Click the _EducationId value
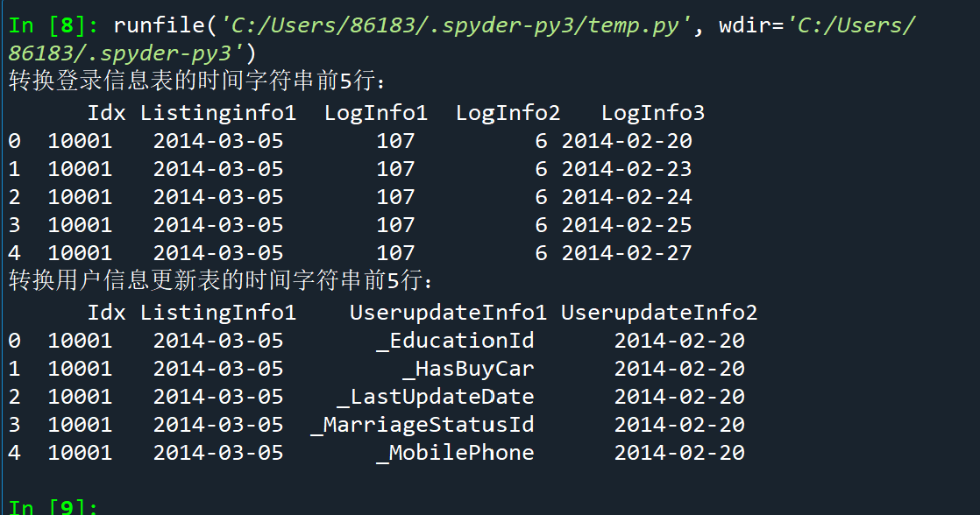Viewport: 980px width, 515px height. pyautogui.click(x=455, y=341)
